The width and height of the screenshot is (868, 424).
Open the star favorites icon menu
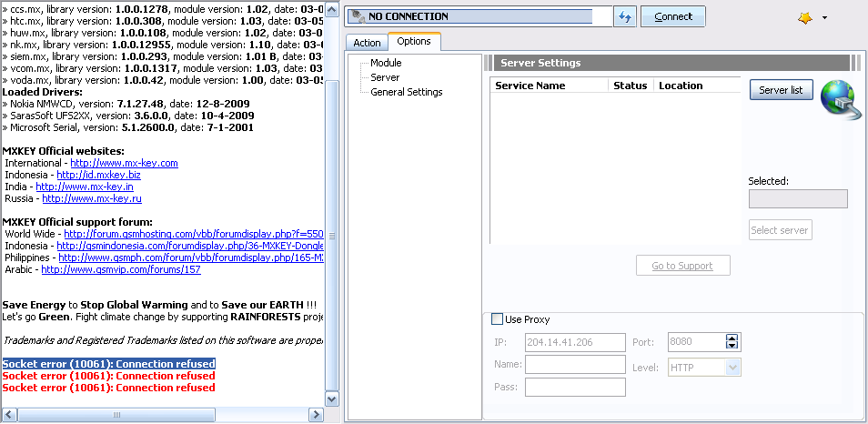(x=805, y=17)
